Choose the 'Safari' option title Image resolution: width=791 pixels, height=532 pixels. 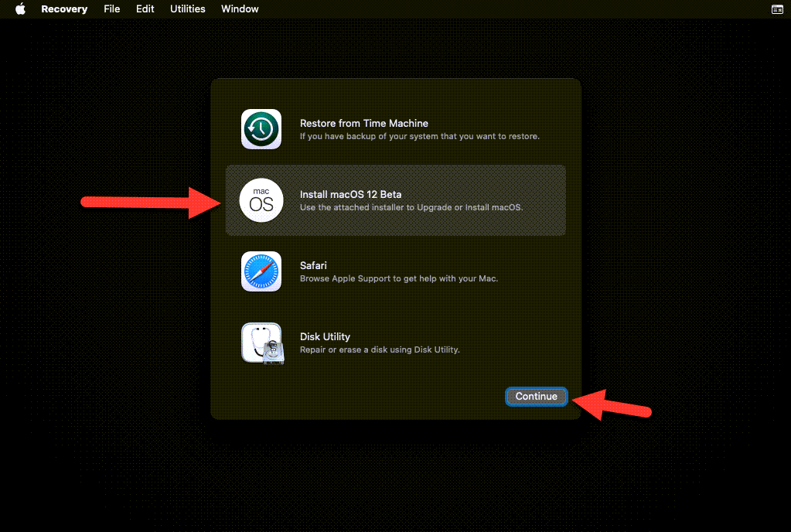pos(313,265)
